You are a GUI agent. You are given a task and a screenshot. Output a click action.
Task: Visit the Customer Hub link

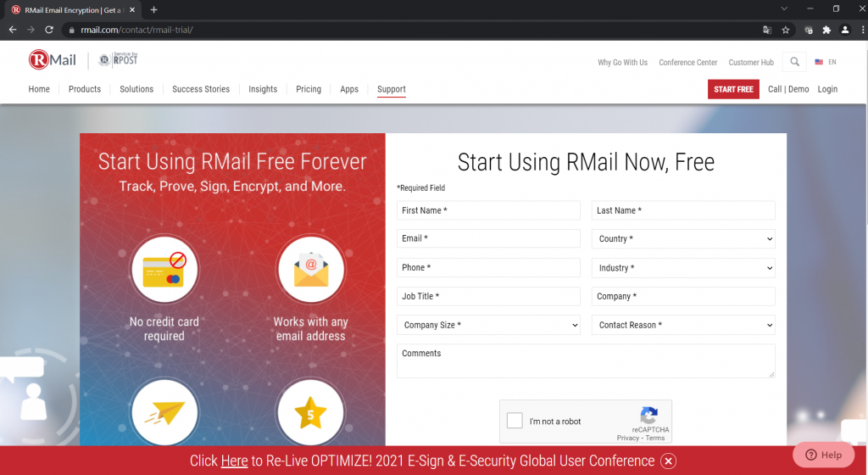[751, 63]
